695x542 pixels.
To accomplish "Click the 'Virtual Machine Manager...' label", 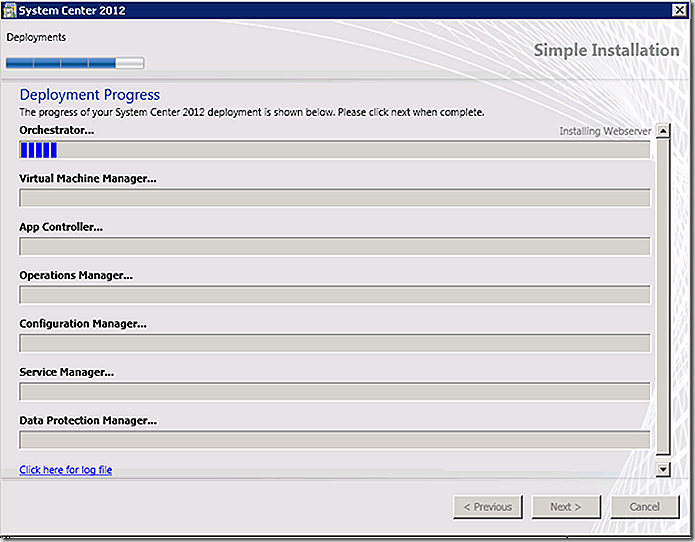I will [x=88, y=178].
